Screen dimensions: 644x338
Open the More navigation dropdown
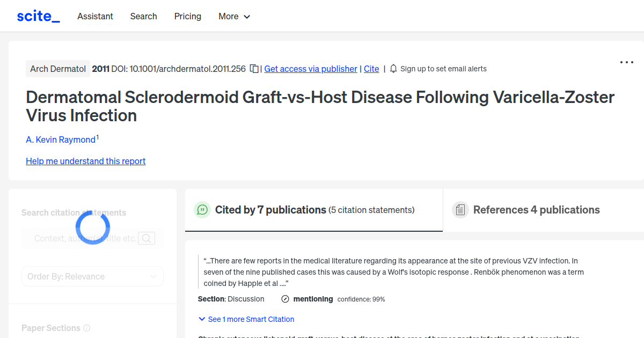tap(234, 17)
